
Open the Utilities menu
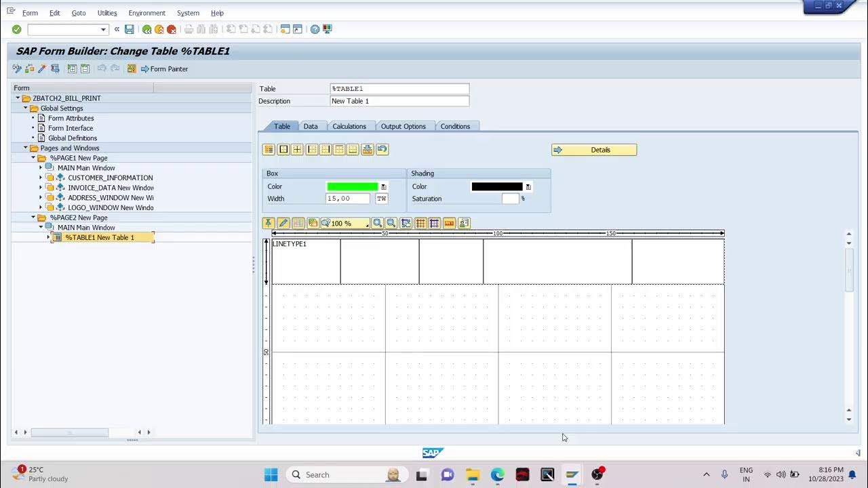click(107, 13)
